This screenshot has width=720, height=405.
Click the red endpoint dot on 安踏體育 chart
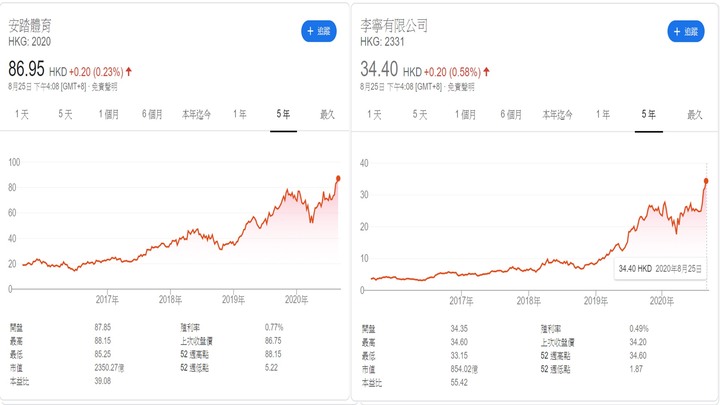point(338,178)
